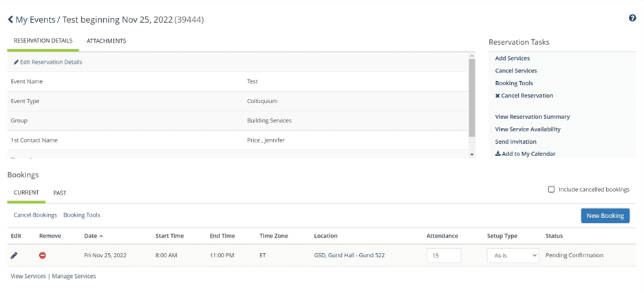Click the back arrow beside My Events
This screenshot has height=293, width=644.
click(10, 20)
